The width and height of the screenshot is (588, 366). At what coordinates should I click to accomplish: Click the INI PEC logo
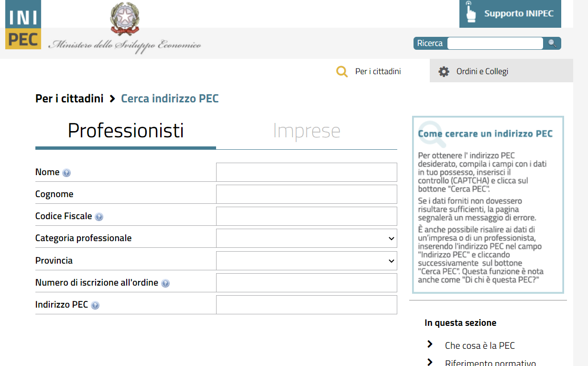[23, 25]
